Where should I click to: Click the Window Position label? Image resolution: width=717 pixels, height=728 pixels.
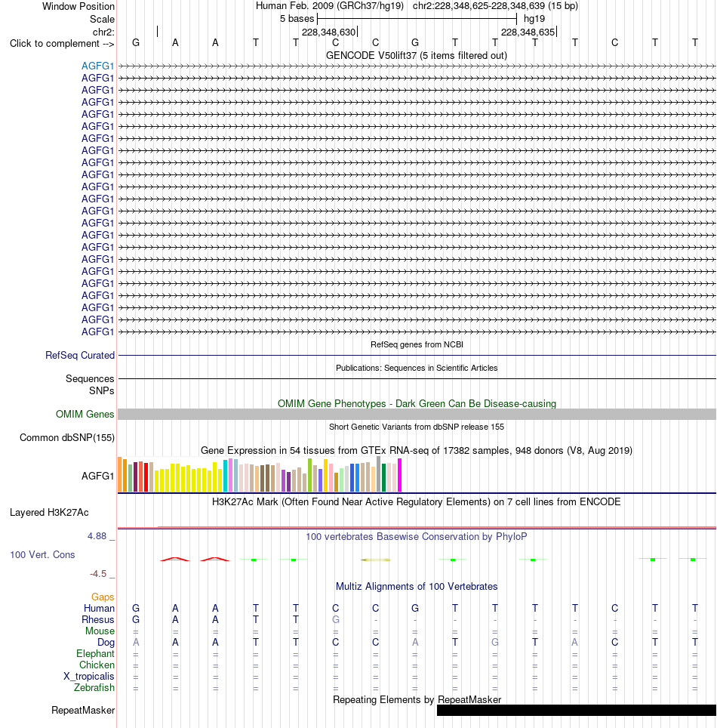coord(78,7)
